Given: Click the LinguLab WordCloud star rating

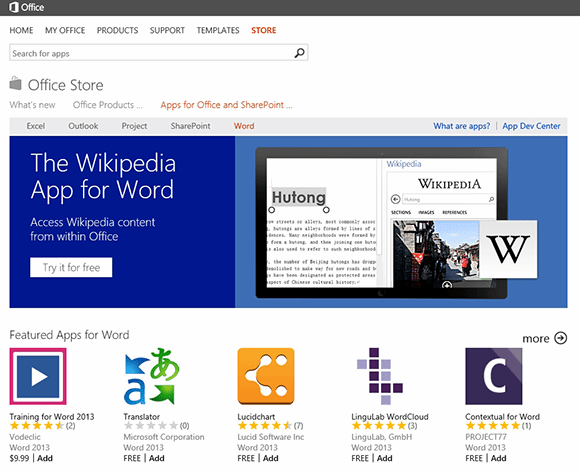Looking at the screenshot, I should click(379, 426).
